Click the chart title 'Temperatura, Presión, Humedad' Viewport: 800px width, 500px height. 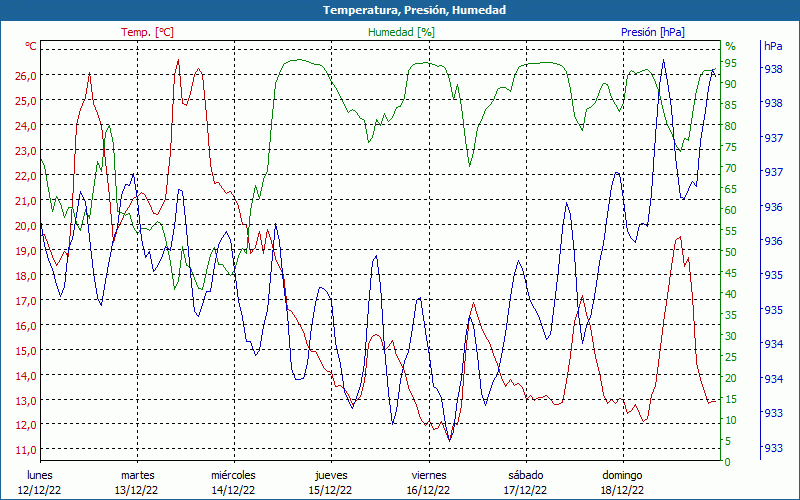tap(414, 10)
